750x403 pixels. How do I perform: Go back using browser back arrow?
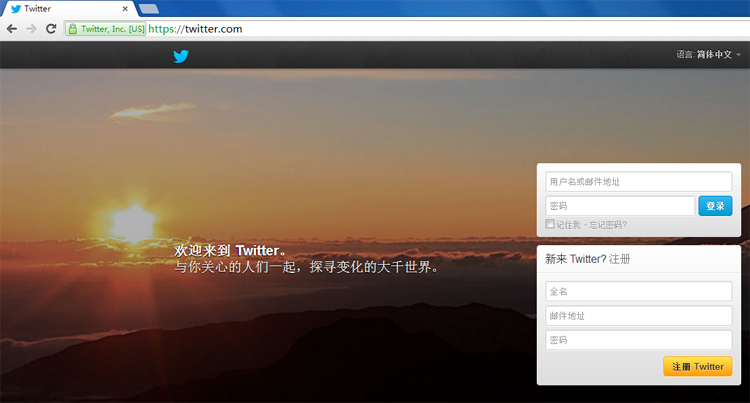point(11,29)
